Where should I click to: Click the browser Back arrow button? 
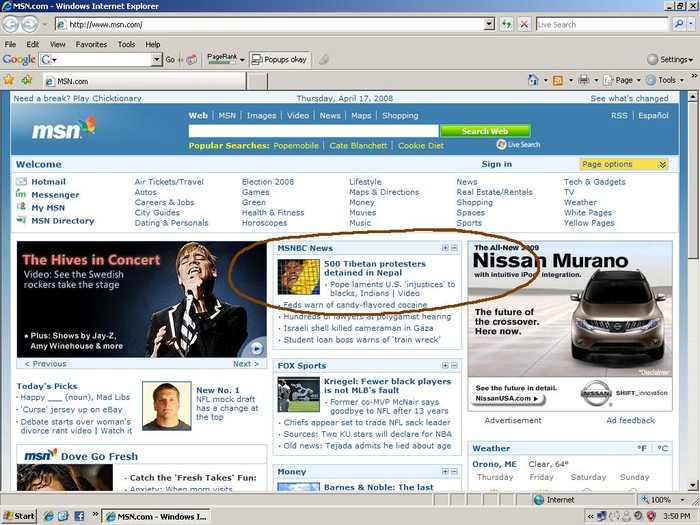[10, 24]
